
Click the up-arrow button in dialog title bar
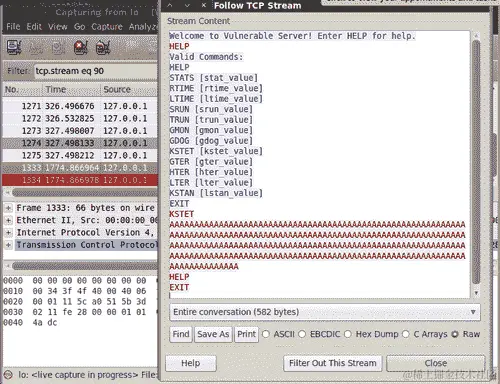[170, 5]
